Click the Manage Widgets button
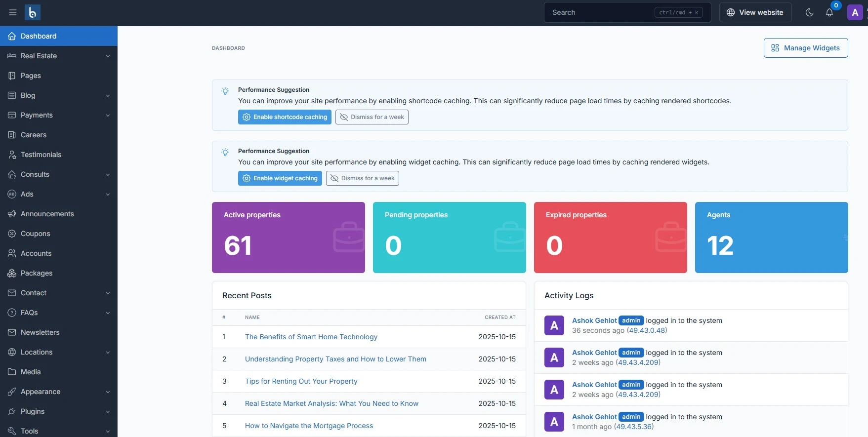This screenshot has height=437, width=868. click(805, 48)
